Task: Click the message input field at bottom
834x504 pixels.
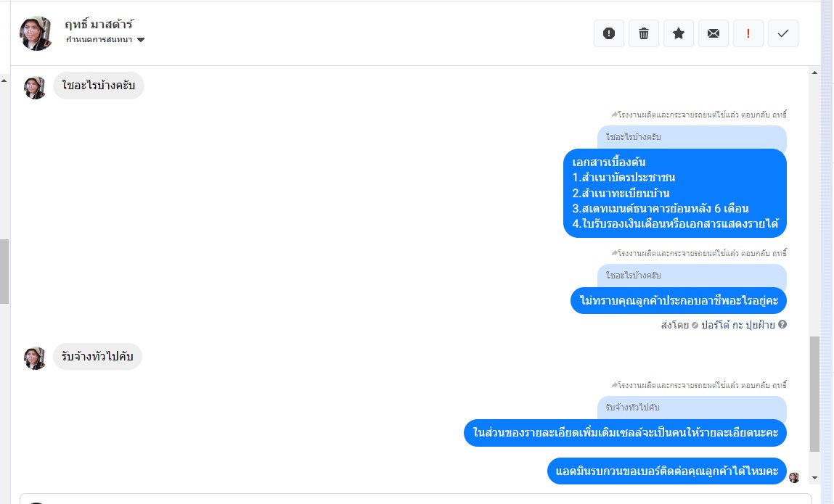Action: coord(416,499)
